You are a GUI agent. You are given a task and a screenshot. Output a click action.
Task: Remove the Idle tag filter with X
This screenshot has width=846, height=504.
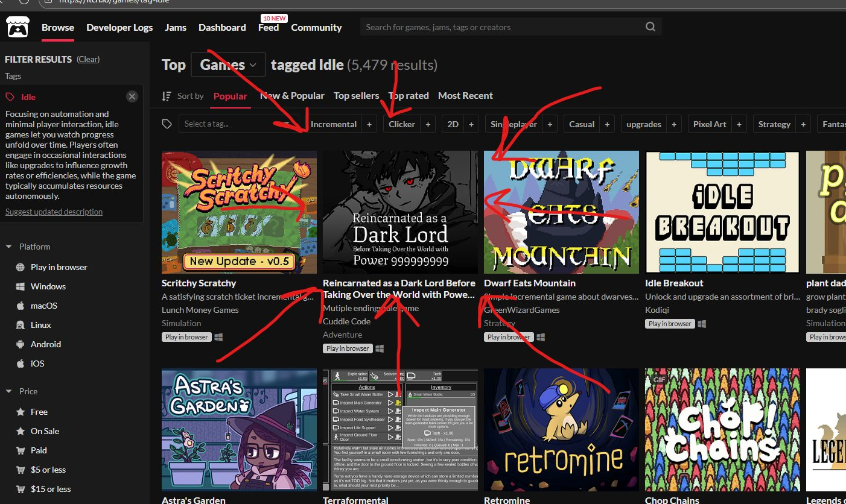(132, 96)
